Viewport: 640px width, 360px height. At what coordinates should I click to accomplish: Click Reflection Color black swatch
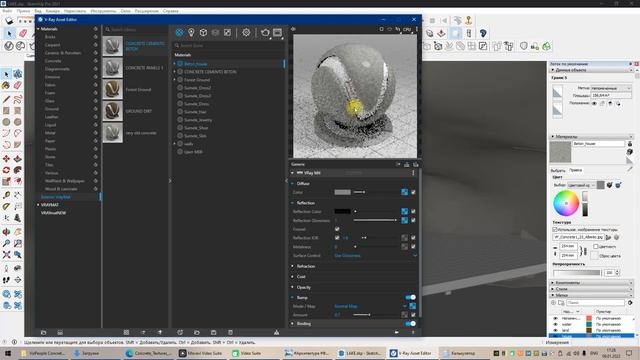click(342, 211)
